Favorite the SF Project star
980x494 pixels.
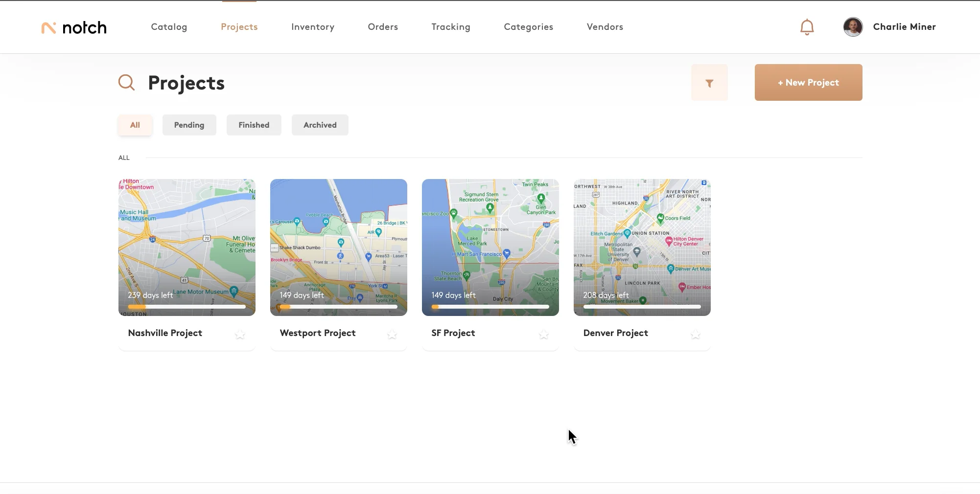coord(543,334)
